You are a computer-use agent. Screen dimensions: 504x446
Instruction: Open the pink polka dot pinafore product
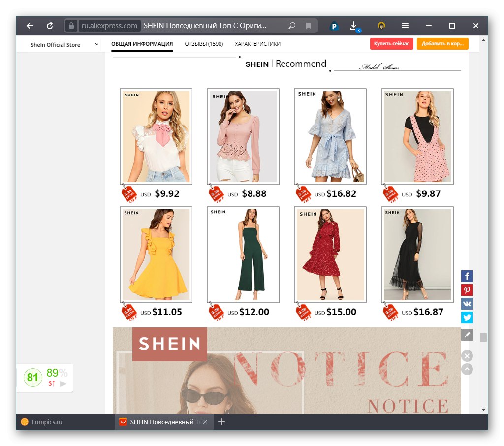(x=417, y=136)
